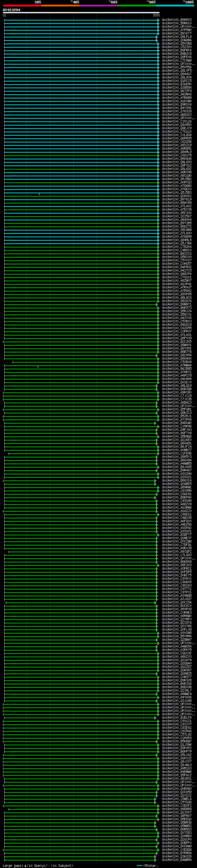This screenshot has height=868, width=197.
Task: Select hit UniRef100_B2CZK5
Action: click(x=177, y=342)
